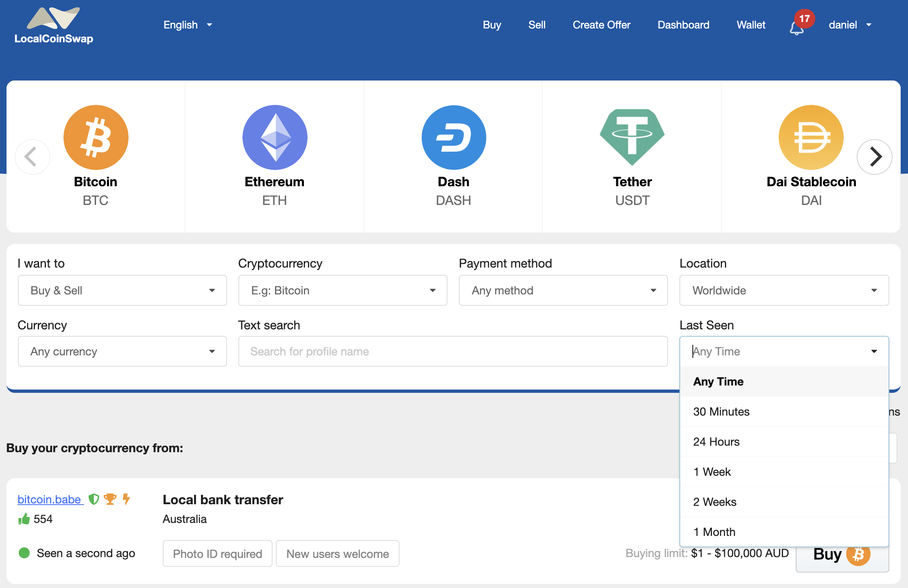Open the English language dropdown
The image size is (908, 588).
pos(188,25)
